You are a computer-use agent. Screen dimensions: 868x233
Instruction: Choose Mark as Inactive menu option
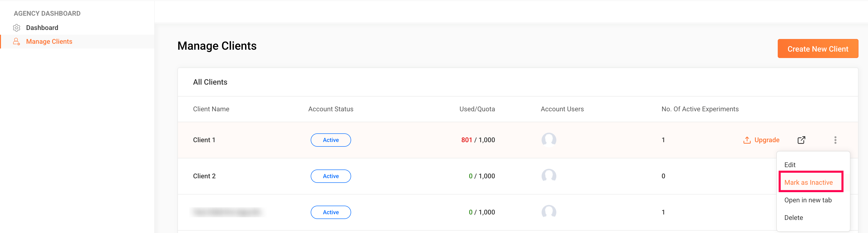pos(808,182)
